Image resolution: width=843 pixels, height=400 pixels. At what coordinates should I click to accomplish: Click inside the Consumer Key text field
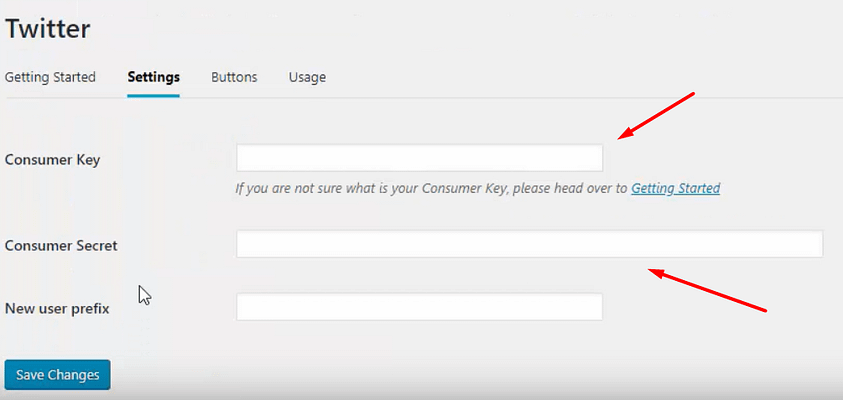coord(419,158)
